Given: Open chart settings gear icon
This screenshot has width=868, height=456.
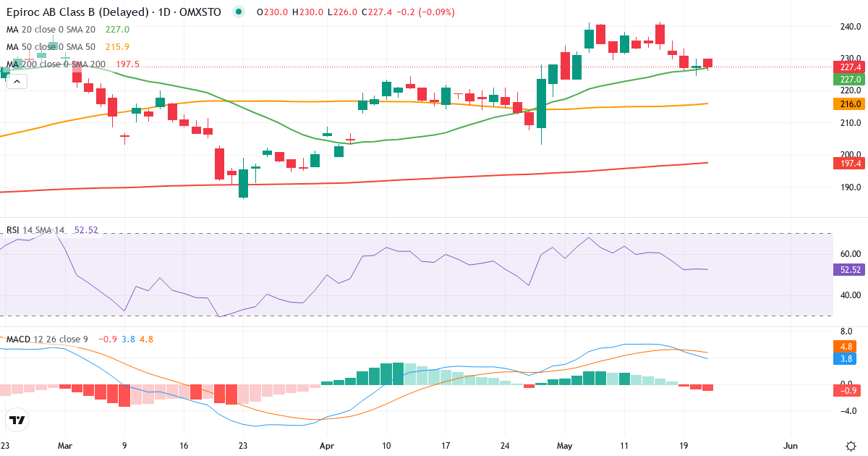Looking at the screenshot, I should (851, 445).
